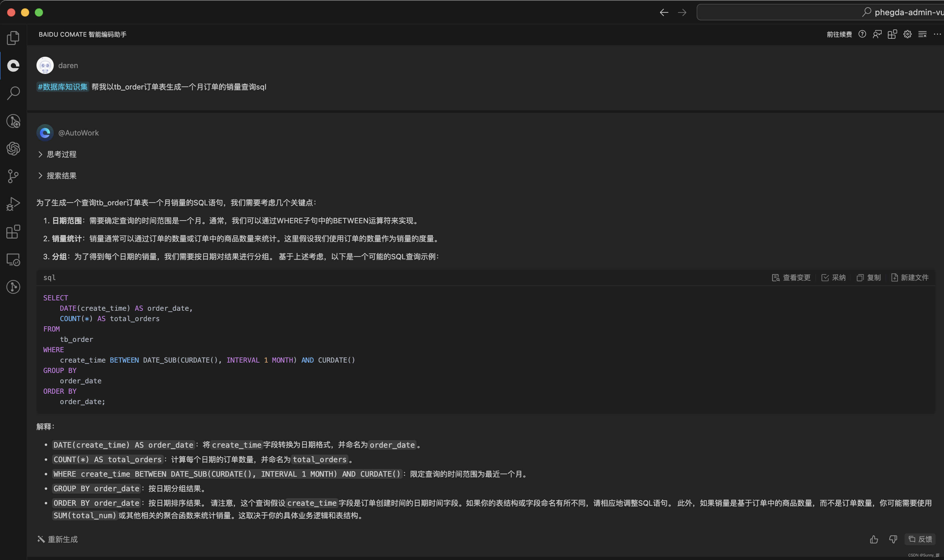
Task: Expand the 搜索结果 section
Action: [x=57, y=176]
